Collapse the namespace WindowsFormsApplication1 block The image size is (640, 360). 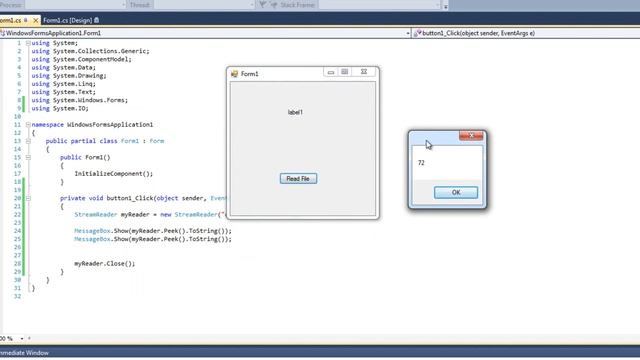coord(28,124)
